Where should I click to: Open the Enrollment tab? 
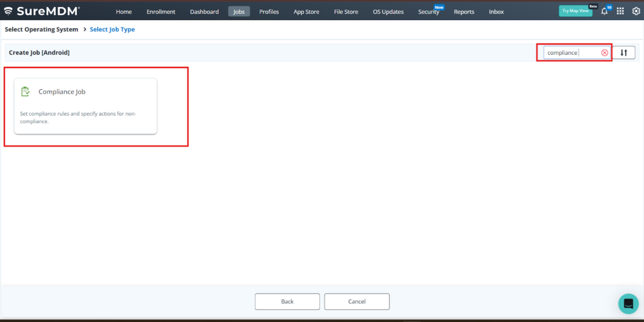click(161, 12)
